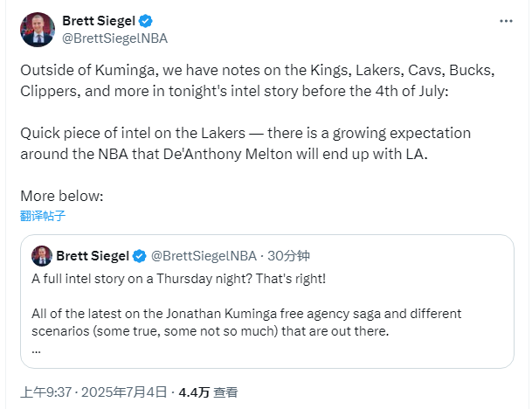532x409 pixels.
Task: Click the verified badge inside the quoted post
Action: click(139, 256)
